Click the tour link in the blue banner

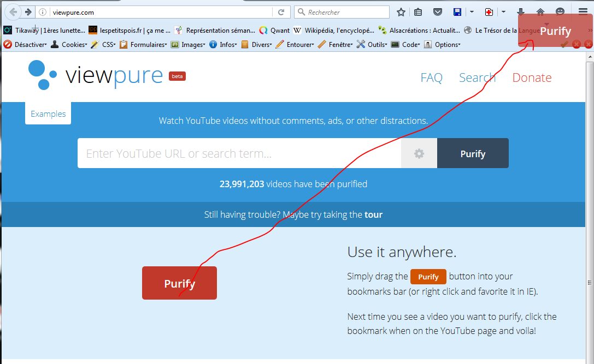pyautogui.click(x=373, y=214)
